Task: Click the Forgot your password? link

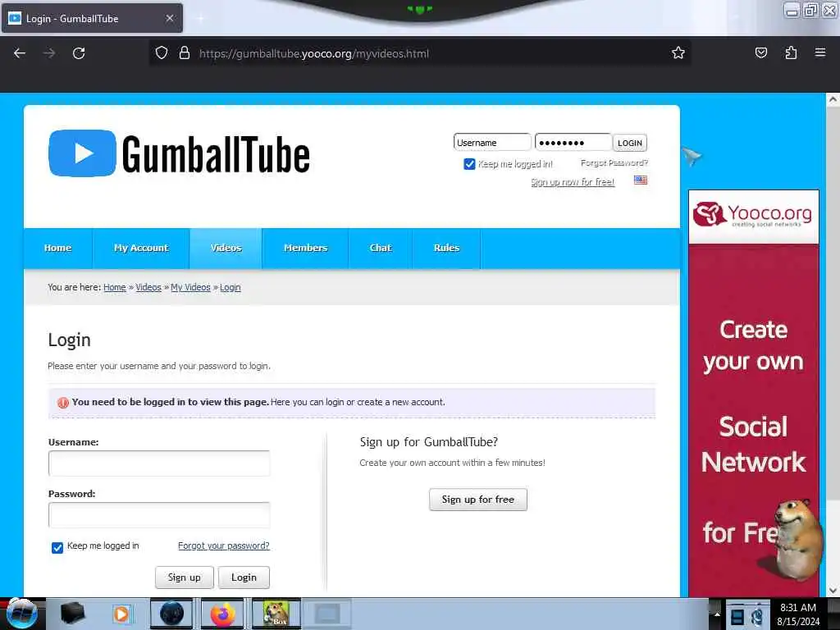Action: click(x=224, y=546)
